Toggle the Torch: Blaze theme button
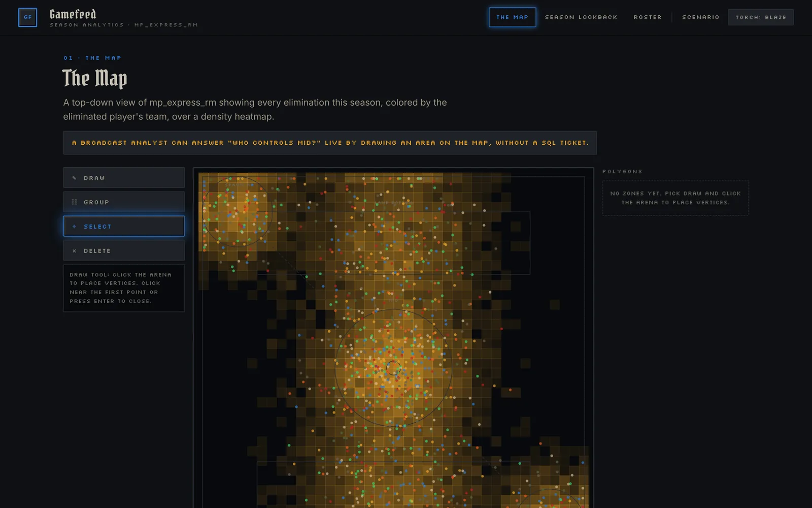 (761, 17)
